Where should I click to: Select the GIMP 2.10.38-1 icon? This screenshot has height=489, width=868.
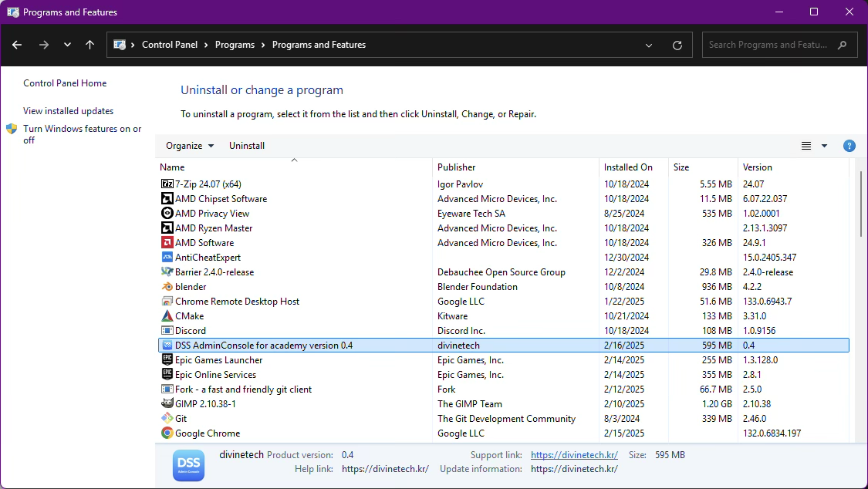tap(167, 404)
